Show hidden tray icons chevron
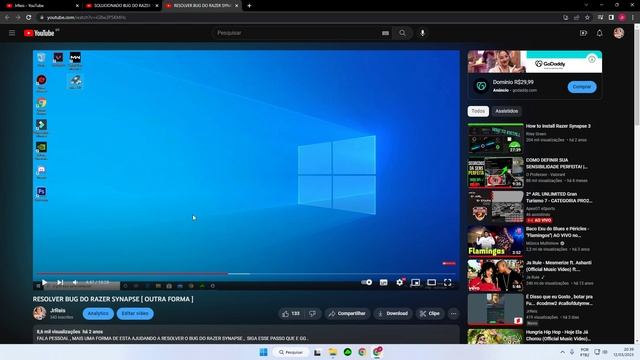Image resolution: width=640 pixels, height=360 pixels. [562, 352]
